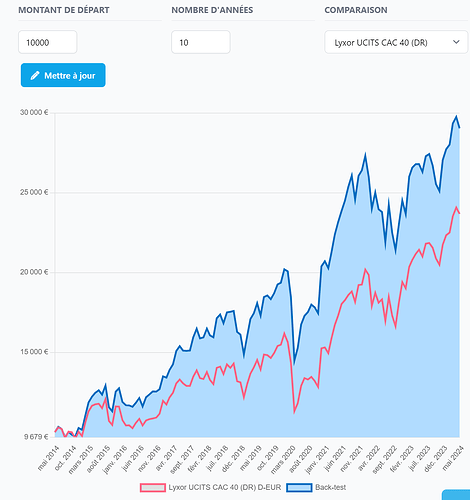Click the blue Back-test peak near mai 2024
The width and height of the screenshot is (470, 500).
pyautogui.click(x=456, y=116)
